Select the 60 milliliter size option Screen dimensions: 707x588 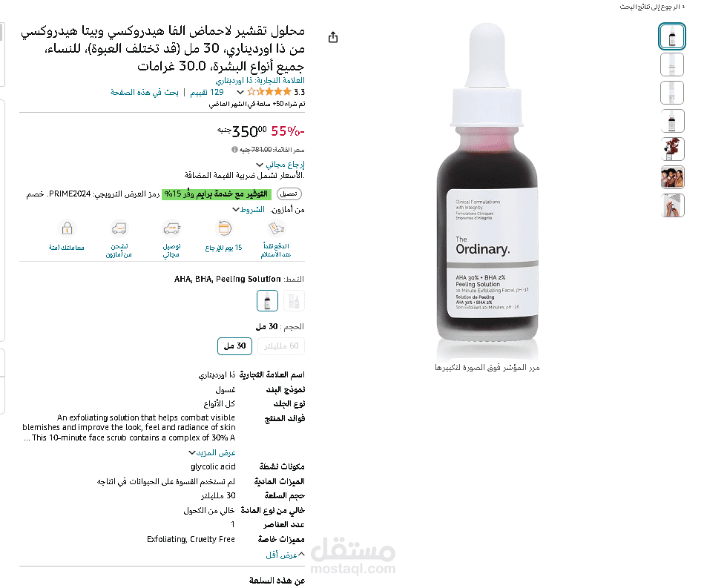point(281,346)
